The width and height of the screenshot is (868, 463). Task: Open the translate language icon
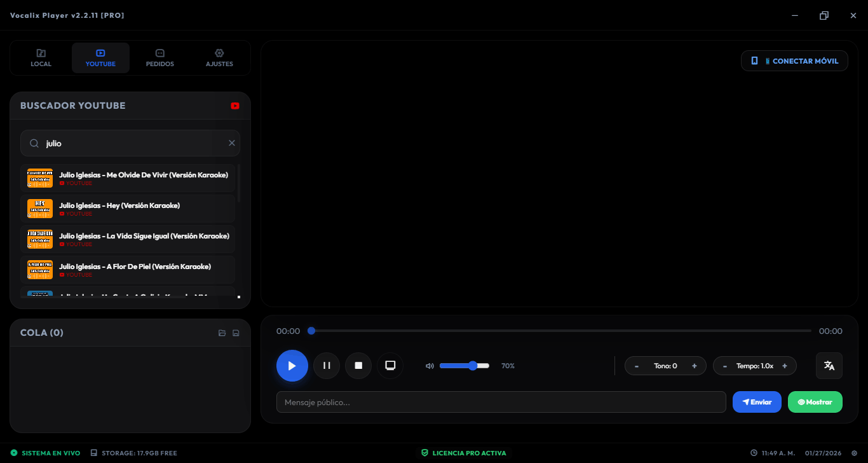coord(829,366)
